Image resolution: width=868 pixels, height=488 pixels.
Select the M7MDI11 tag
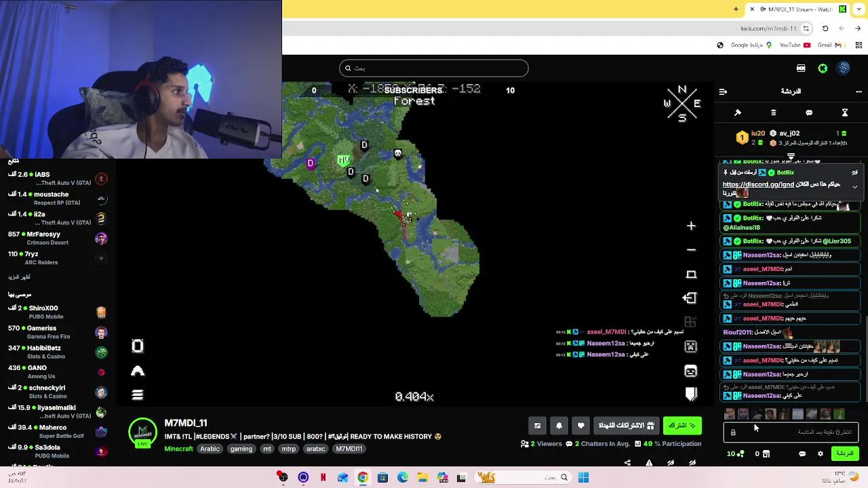tap(349, 449)
